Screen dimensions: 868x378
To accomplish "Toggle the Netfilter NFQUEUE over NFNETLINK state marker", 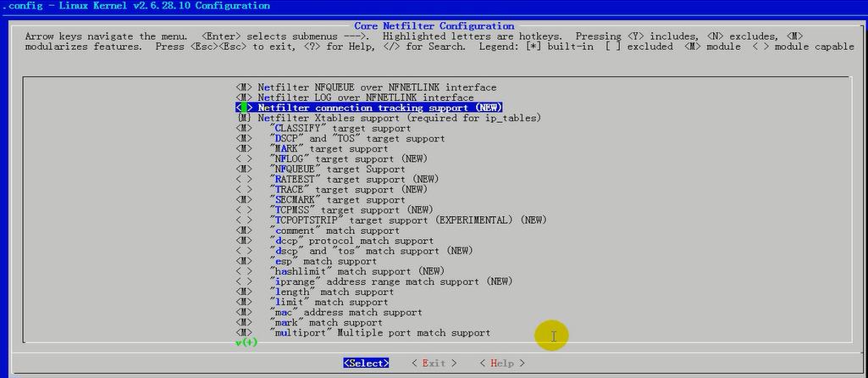I will [x=244, y=87].
